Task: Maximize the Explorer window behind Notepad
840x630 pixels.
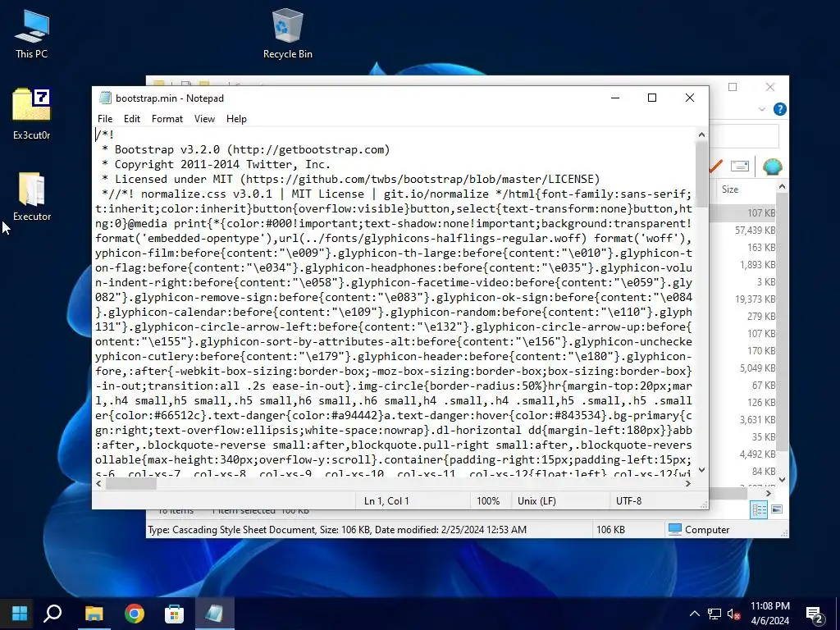Action: click(x=733, y=87)
